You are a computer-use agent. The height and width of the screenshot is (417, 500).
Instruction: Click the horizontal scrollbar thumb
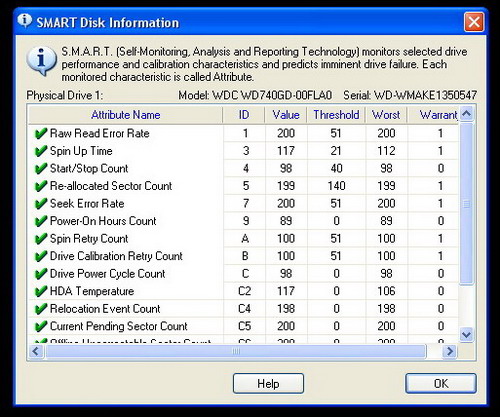[x=236, y=351]
